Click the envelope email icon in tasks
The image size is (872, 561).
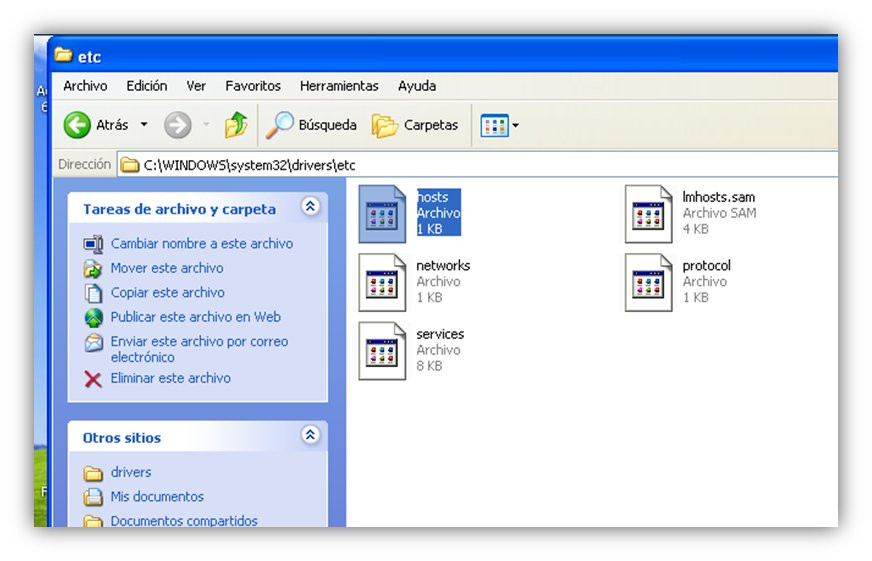[93, 342]
